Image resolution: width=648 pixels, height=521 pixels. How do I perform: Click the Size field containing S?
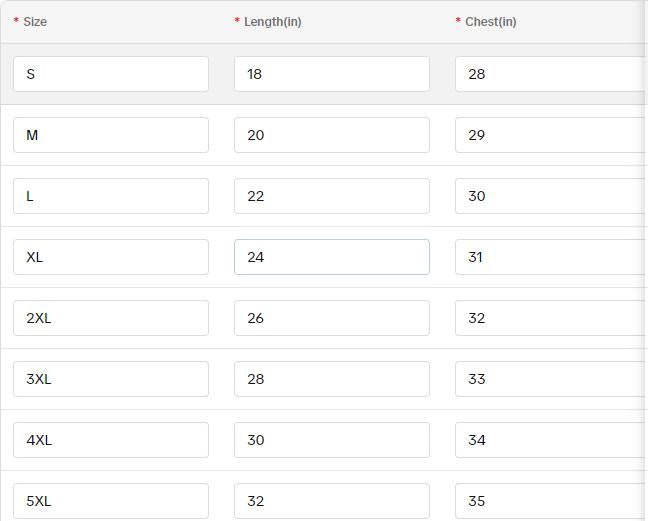point(110,74)
